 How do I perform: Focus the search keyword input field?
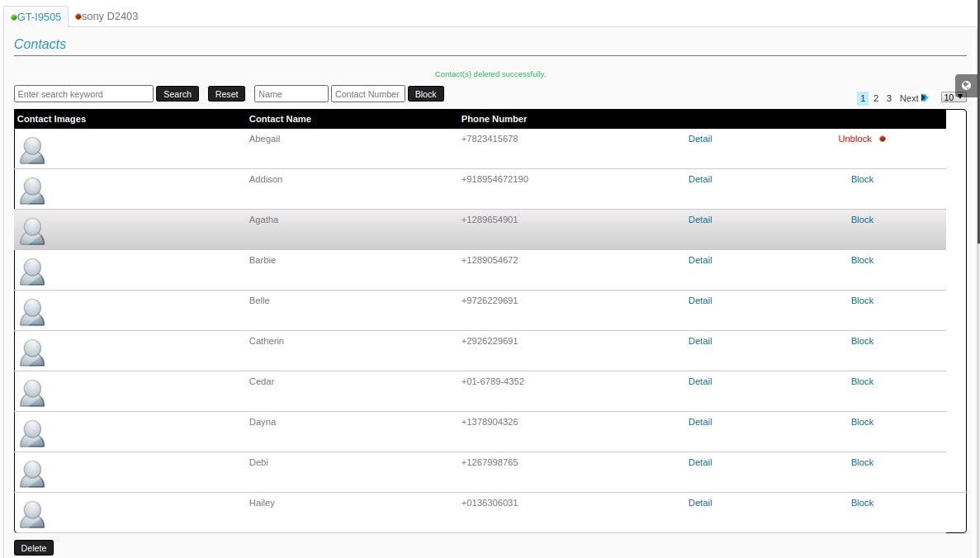[x=83, y=94]
